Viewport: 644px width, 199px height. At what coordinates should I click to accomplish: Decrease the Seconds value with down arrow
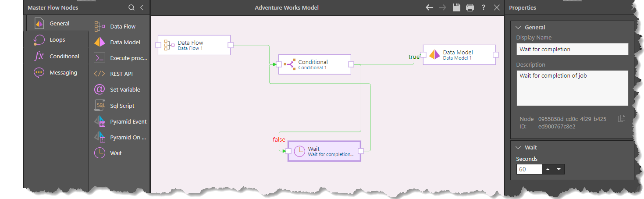(559, 169)
